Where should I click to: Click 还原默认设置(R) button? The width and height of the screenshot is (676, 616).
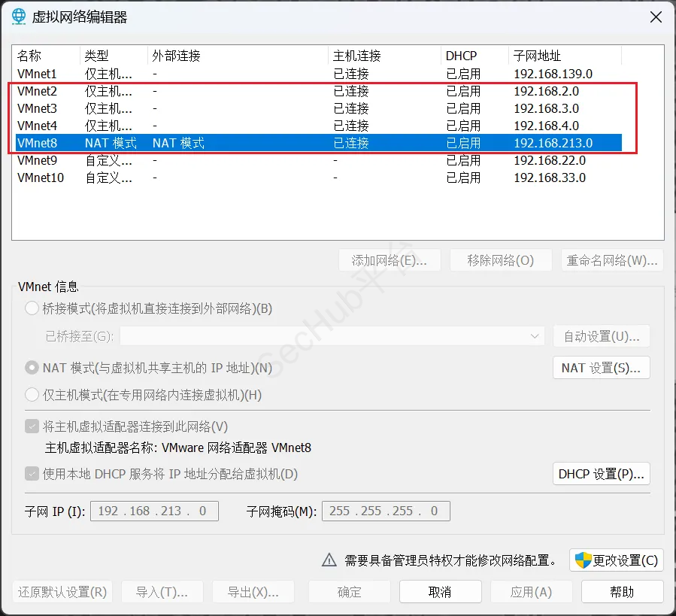point(62,592)
